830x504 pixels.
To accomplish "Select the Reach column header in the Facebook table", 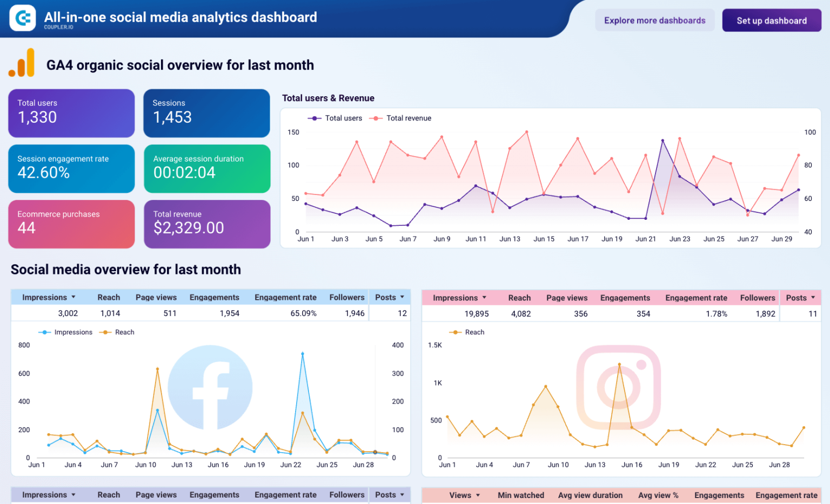I will pyautogui.click(x=108, y=297).
